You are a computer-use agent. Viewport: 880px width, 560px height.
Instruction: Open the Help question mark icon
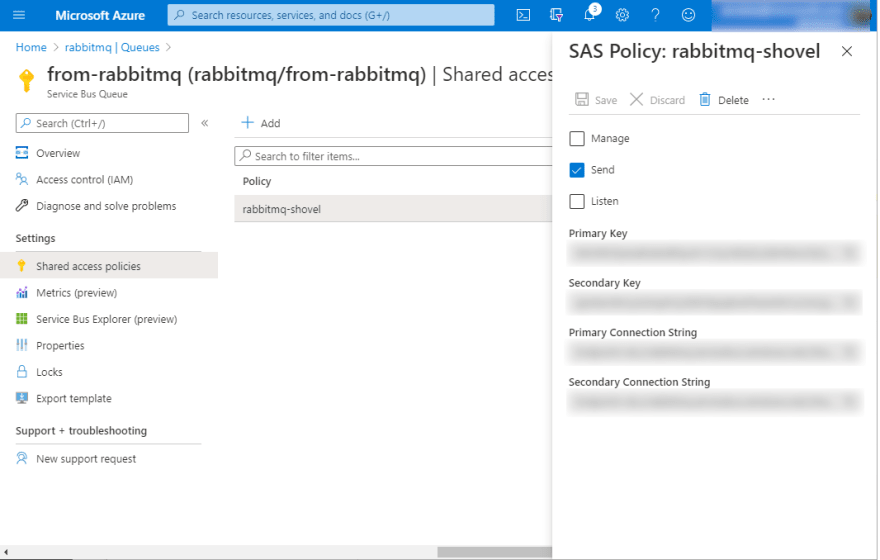click(x=655, y=15)
